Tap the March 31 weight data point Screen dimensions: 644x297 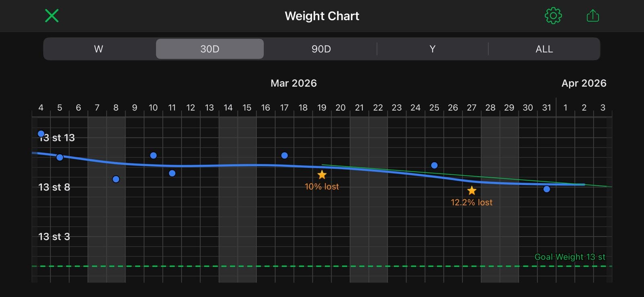547,189
